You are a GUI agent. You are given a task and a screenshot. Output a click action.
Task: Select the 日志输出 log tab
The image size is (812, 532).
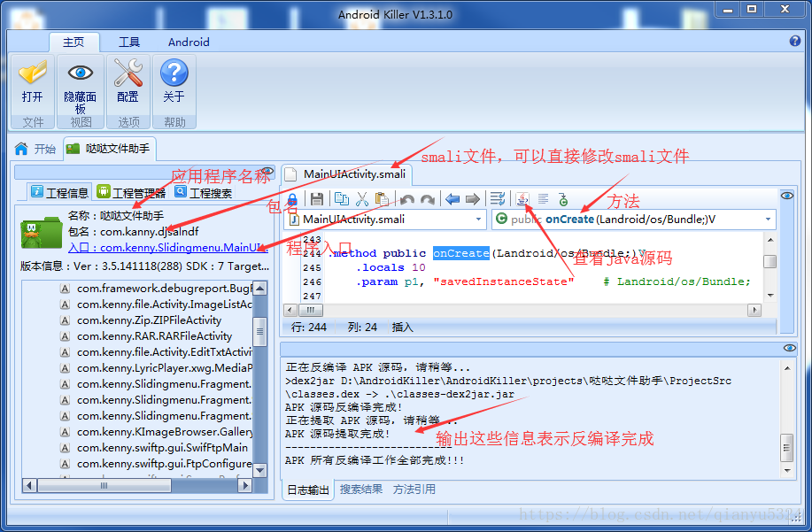click(308, 490)
